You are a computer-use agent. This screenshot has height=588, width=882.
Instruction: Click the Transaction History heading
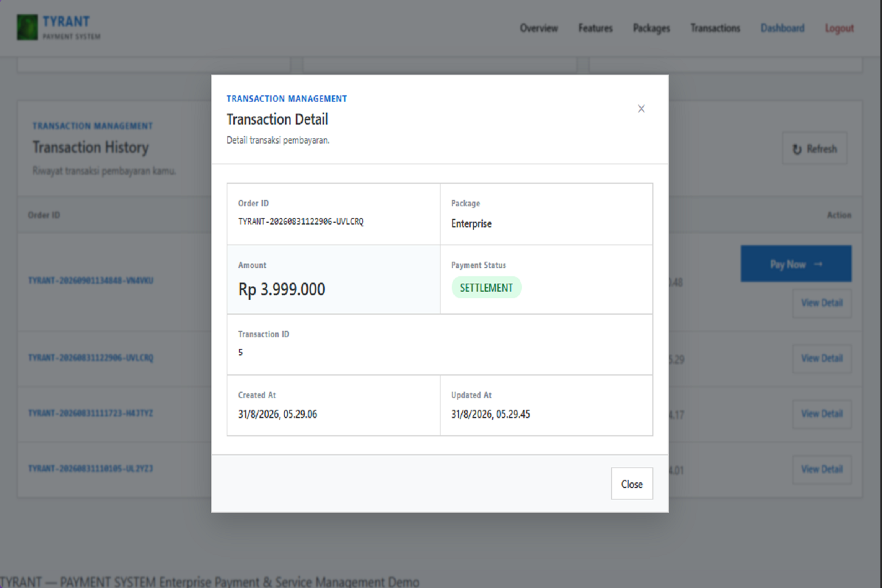[91, 147]
